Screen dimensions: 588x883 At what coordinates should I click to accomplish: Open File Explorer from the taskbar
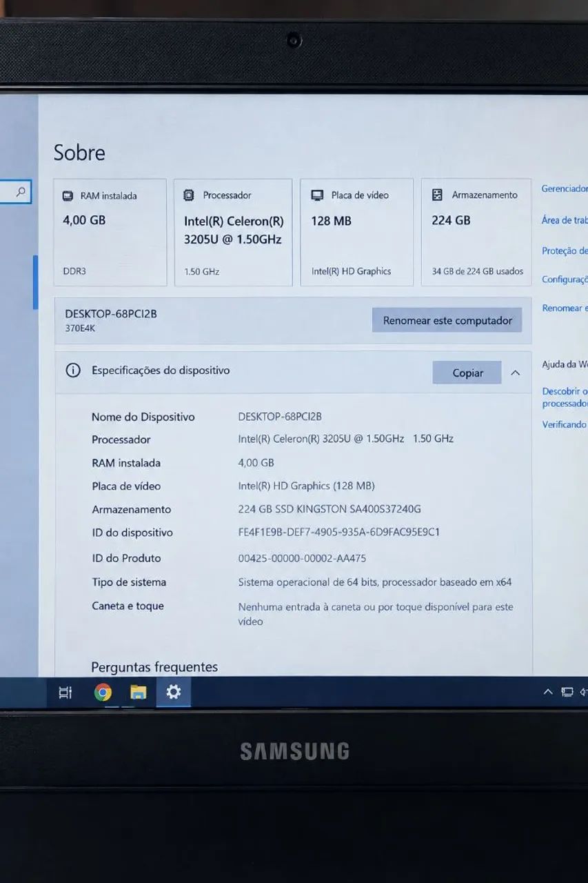point(139,692)
